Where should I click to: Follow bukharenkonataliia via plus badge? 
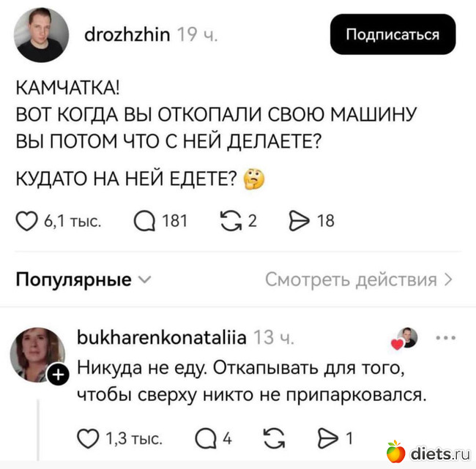point(58,376)
